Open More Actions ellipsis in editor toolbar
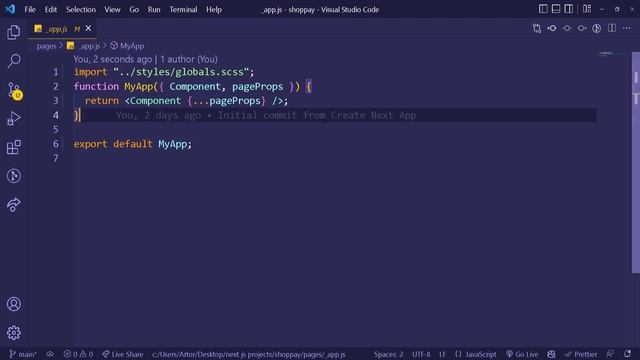 (627, 28)
